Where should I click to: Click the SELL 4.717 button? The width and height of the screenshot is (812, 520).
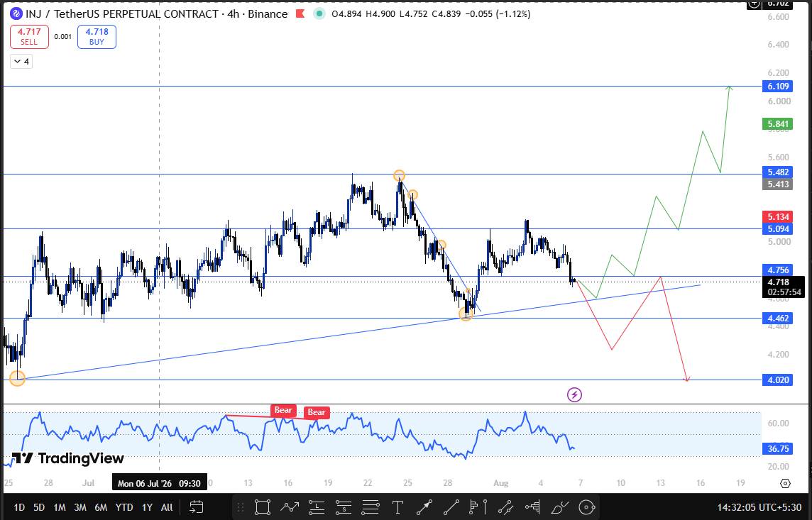pos(29,38)
